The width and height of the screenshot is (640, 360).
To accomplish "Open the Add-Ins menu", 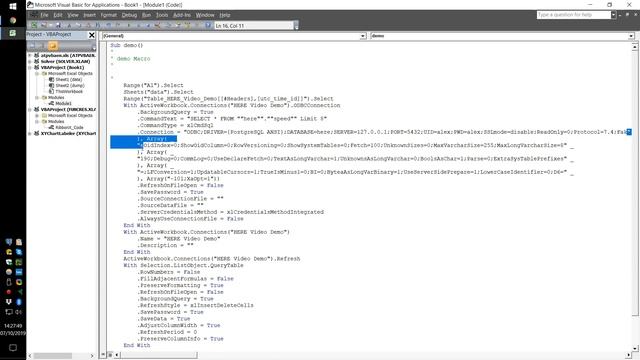I will [182, 15].
